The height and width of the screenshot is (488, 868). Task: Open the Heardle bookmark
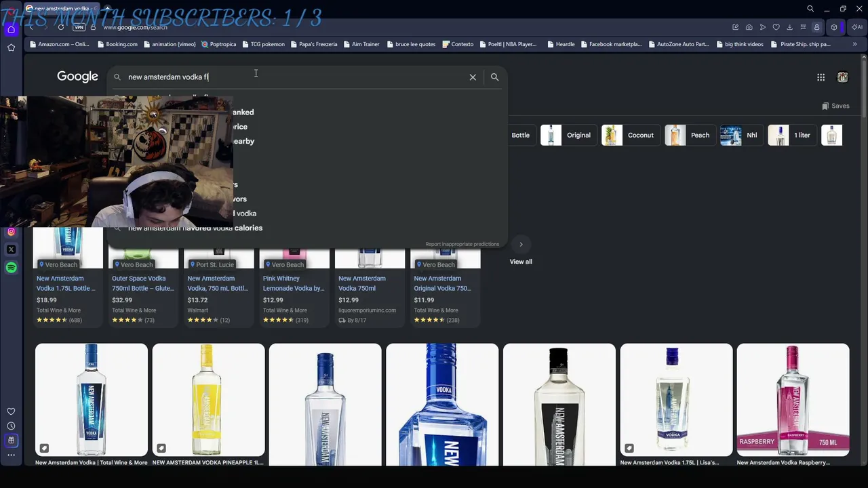(561, 44)
